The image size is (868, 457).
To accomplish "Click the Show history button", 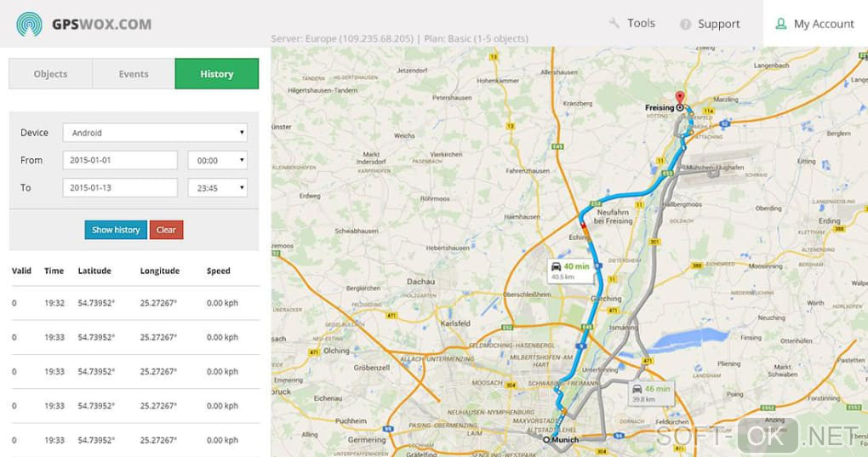I will coord(116,230).
